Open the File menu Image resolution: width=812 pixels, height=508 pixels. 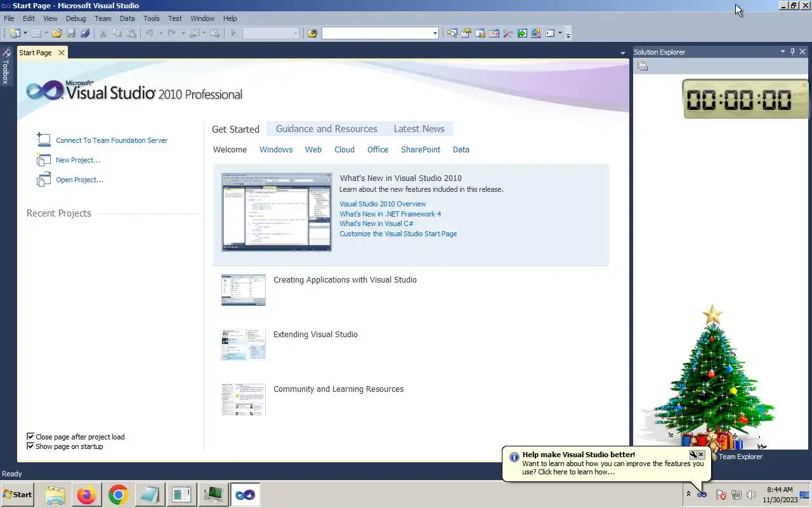pos(9,18)
